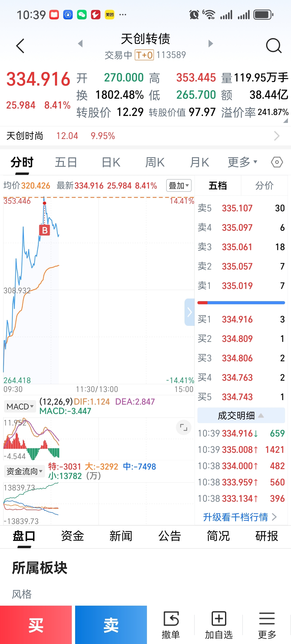Tap the B buy marker on chart
The width and height of the screenshot is (291, 644).
(45, 230)
